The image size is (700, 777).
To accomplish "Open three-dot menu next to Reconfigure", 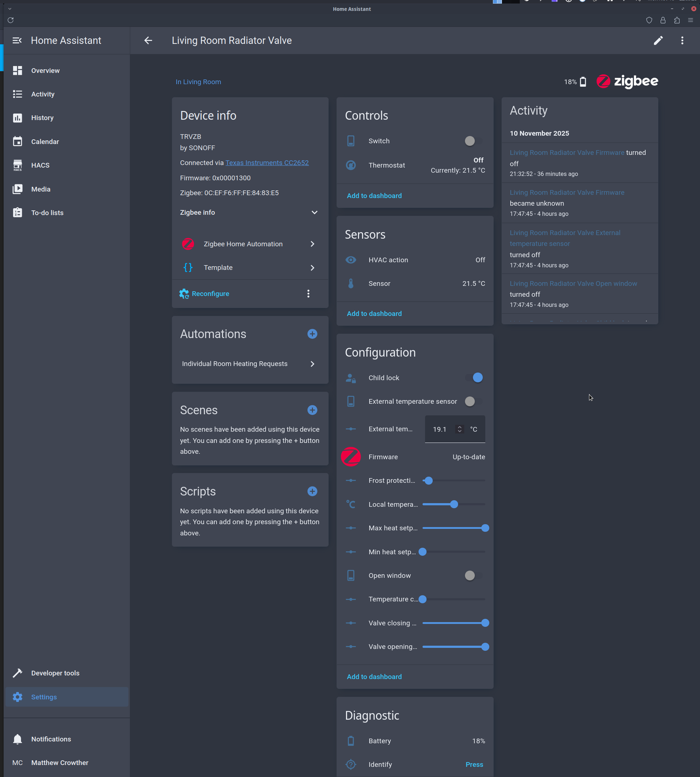I will (308, 293).
